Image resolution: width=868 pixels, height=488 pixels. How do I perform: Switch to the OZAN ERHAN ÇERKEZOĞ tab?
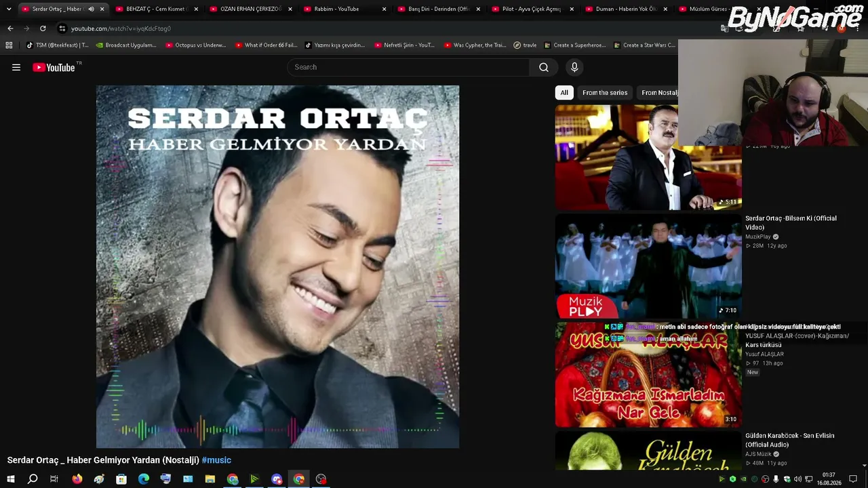(250, 9)
